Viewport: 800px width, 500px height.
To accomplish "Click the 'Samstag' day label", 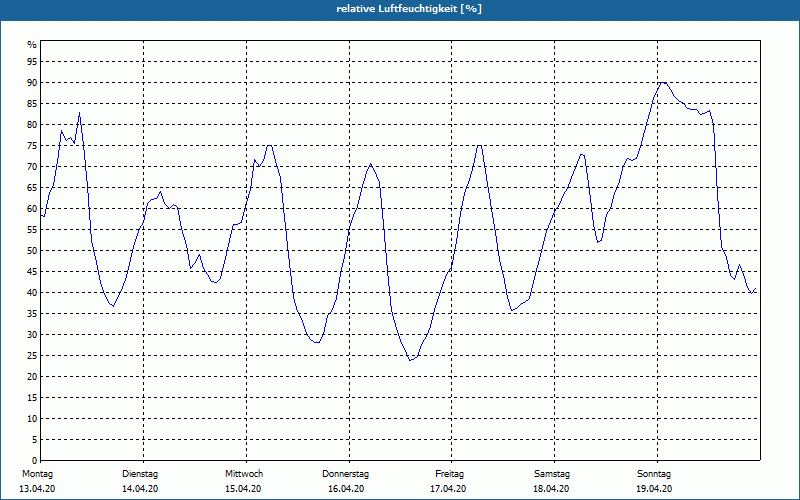I will pos(552,474).
